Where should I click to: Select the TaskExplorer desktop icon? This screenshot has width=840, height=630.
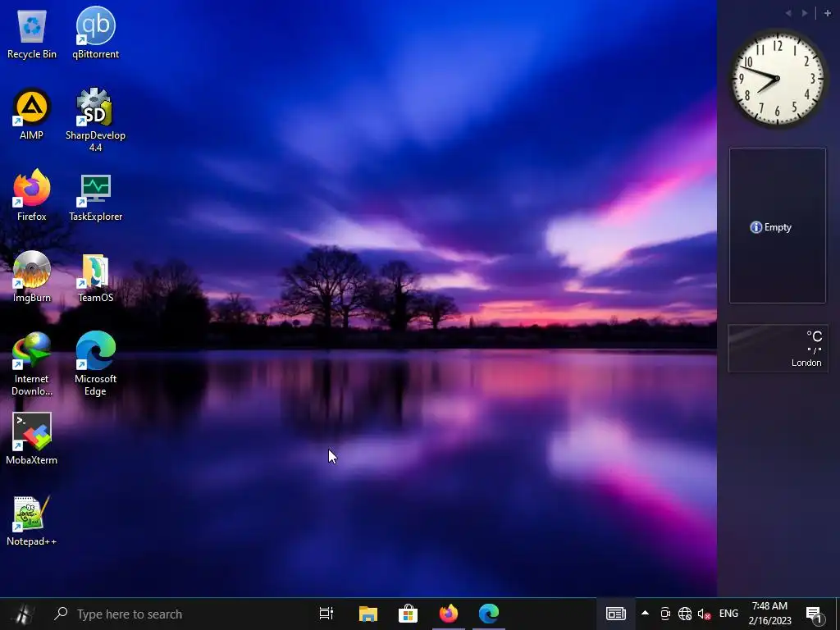pos(95,195)
